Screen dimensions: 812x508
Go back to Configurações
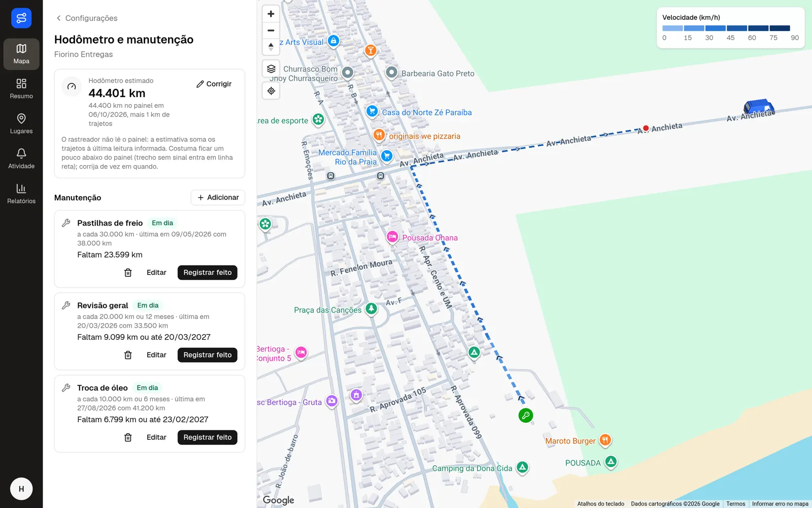click(87, 18)
